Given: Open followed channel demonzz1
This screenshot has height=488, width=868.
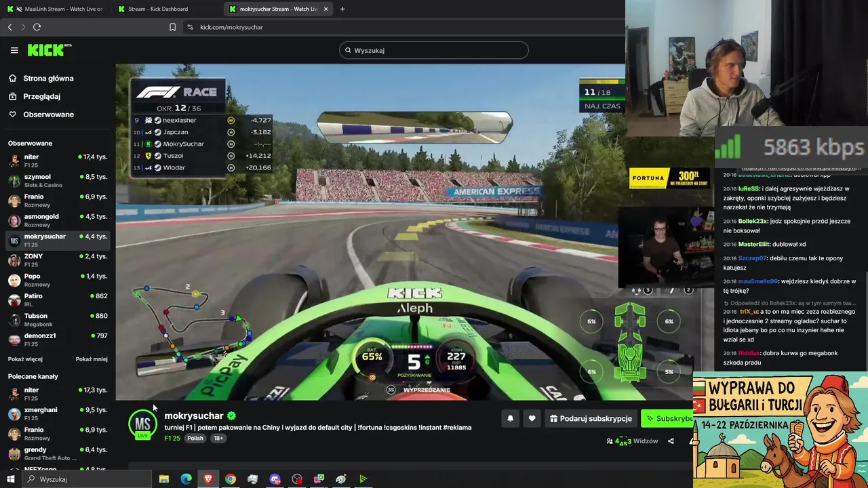Looking at the screenshot, I should [x=57, y=340].
